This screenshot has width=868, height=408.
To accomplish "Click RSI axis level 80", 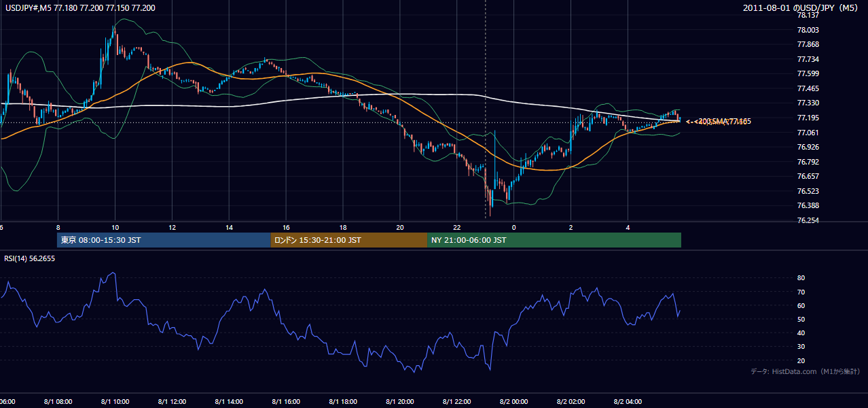I will pos(801,278).
